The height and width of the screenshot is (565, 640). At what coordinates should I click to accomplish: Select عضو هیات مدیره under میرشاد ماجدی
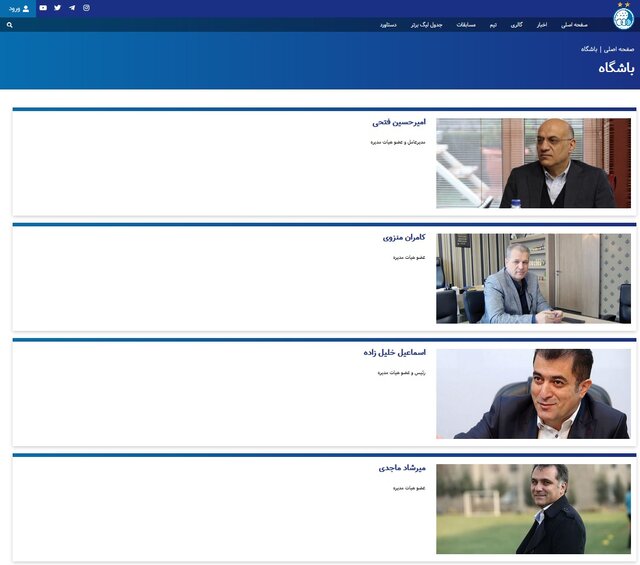(409, 488)
